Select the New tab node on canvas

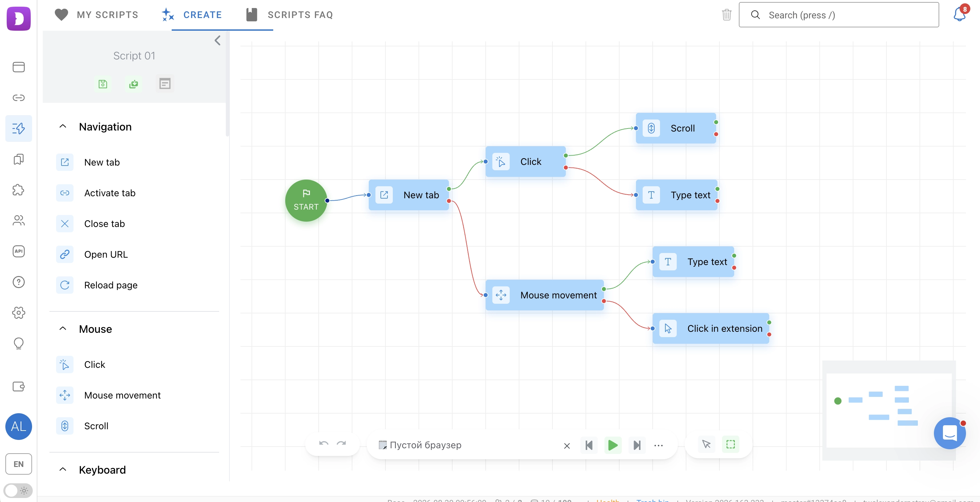(x=409, y=195)
